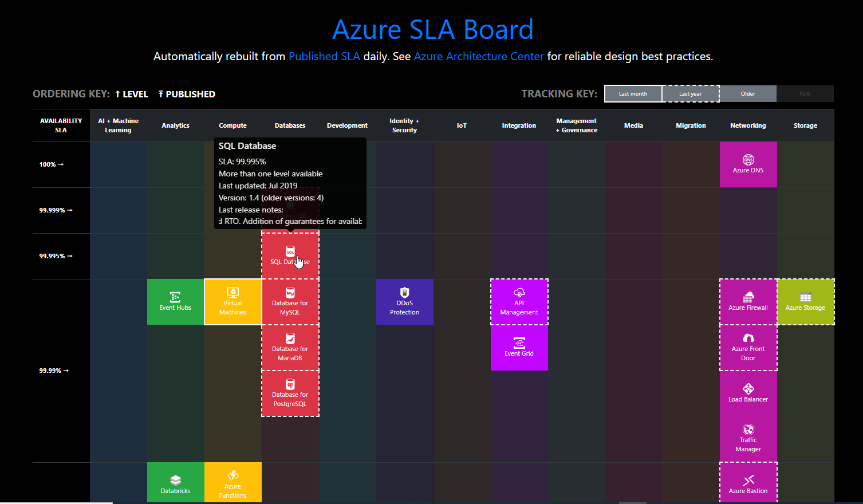This screenshot has width=863, height=504.
Task: Click the 99.999% SLA row label
Action: 56,210
